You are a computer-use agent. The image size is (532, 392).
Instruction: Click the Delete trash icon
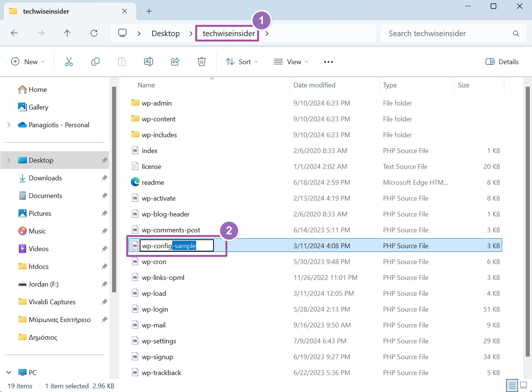(202, 62)
